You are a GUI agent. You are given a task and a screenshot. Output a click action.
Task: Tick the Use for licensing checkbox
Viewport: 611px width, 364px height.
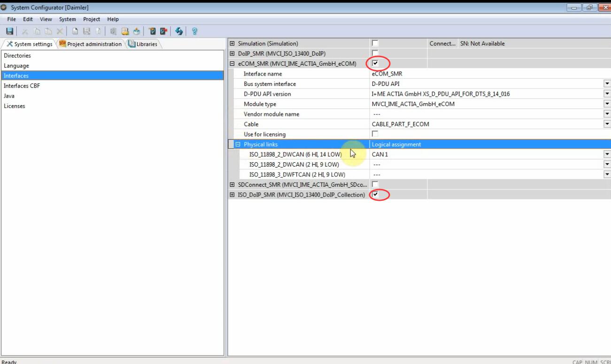tap(375, 134)
